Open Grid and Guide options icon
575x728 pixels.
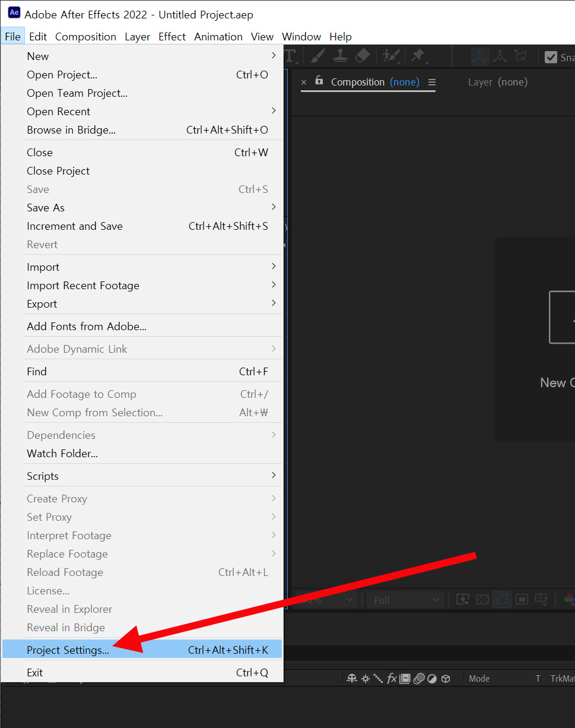[541, 599]
